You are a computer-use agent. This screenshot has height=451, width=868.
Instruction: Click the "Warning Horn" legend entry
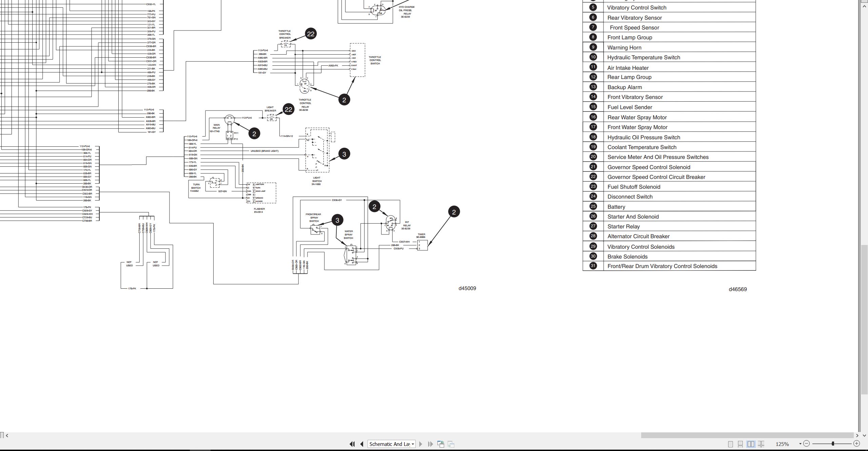[x=624, y=47]
